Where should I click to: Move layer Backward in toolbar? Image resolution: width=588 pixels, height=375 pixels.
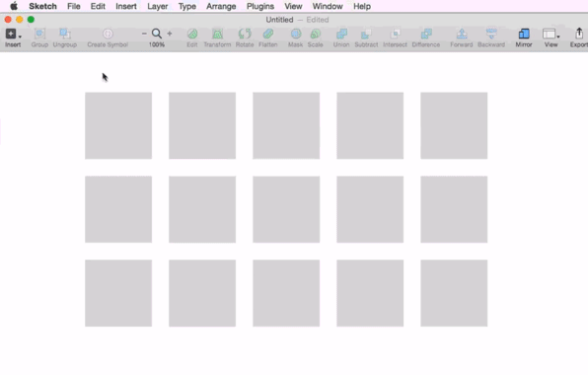[x=491, y=34]
